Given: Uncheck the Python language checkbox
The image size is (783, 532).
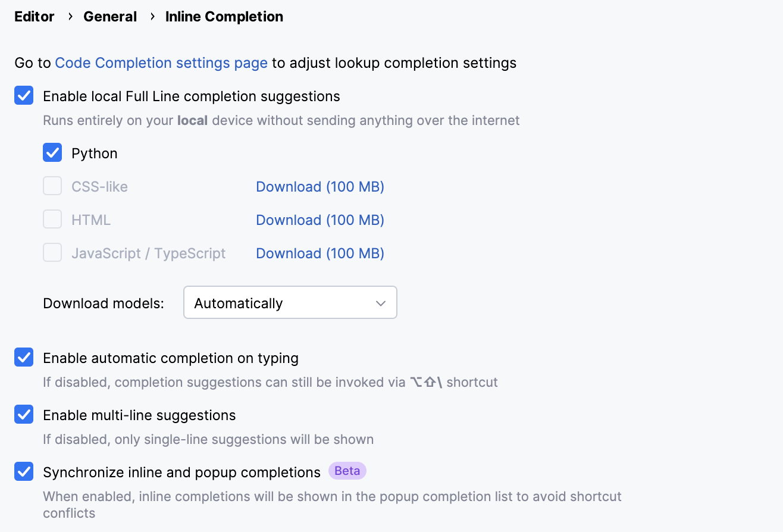Looking at the screenshot, I should (52, 152).
